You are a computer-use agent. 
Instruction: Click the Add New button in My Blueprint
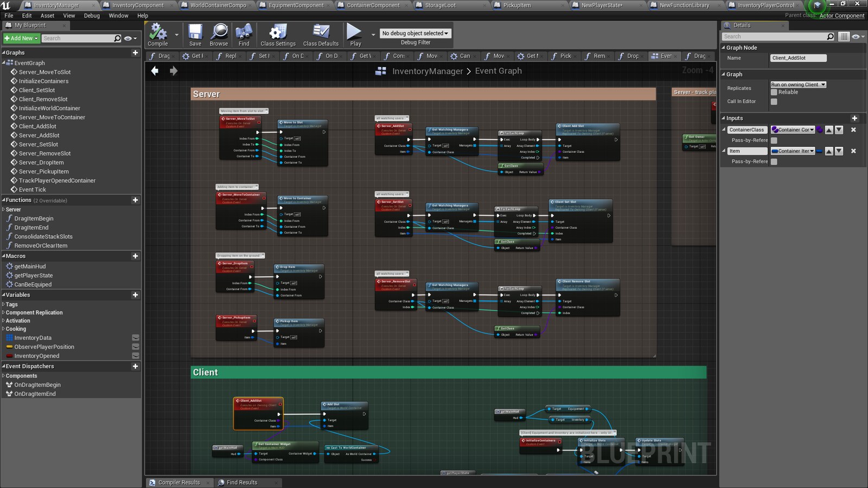(21, 38)
